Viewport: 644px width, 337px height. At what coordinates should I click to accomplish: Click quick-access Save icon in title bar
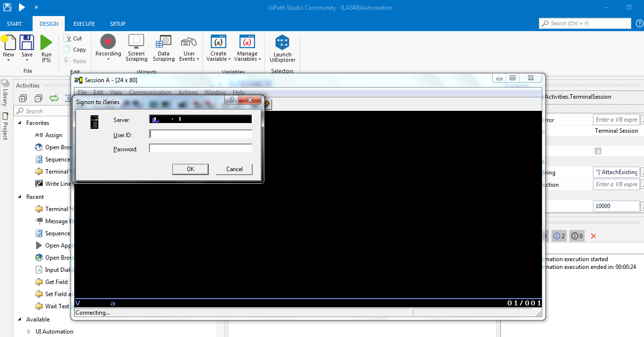(7, 7)
